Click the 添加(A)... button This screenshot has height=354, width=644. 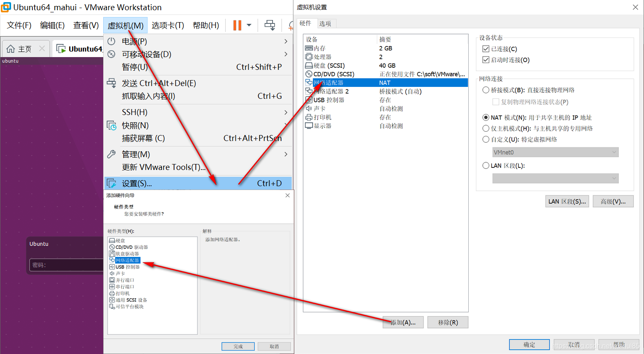pyautogui.click(x=403, y=322)
